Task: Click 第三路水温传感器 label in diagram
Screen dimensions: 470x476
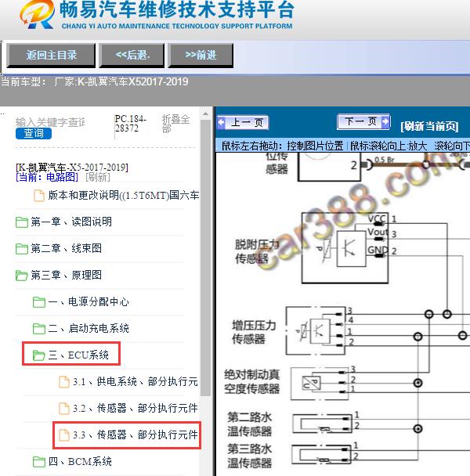Action: [x=250, y=456]
